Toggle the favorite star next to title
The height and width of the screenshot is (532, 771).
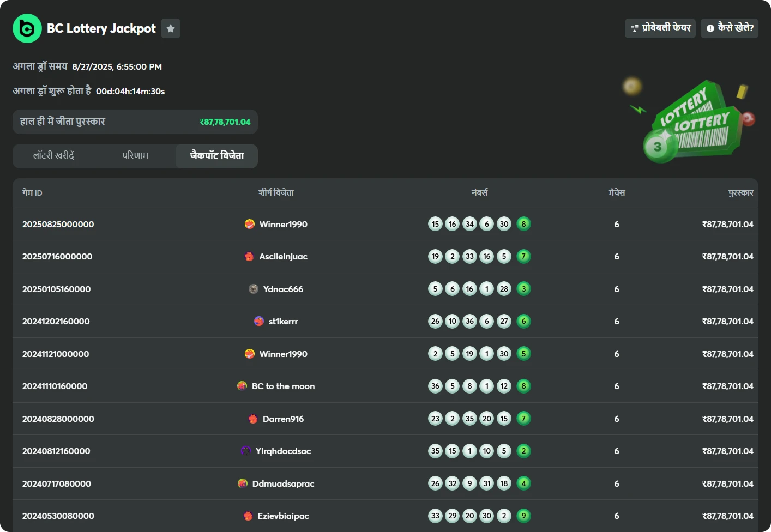pyautogui.click(x=171, y=28)
